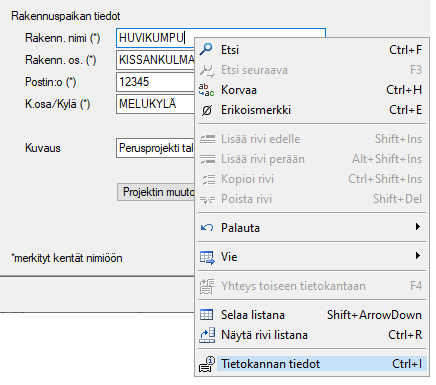
Task: Select the Korvaa menu entry
Action: [x=312, y=90]
